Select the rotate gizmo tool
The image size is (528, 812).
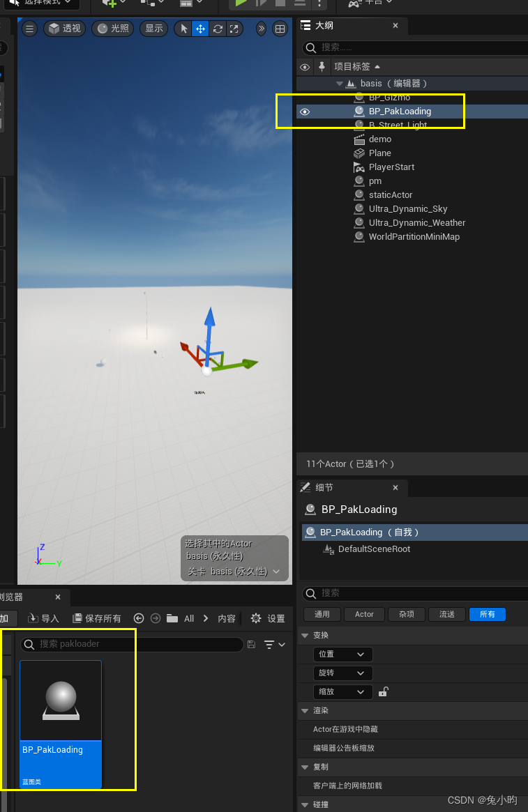coord(218,29)
